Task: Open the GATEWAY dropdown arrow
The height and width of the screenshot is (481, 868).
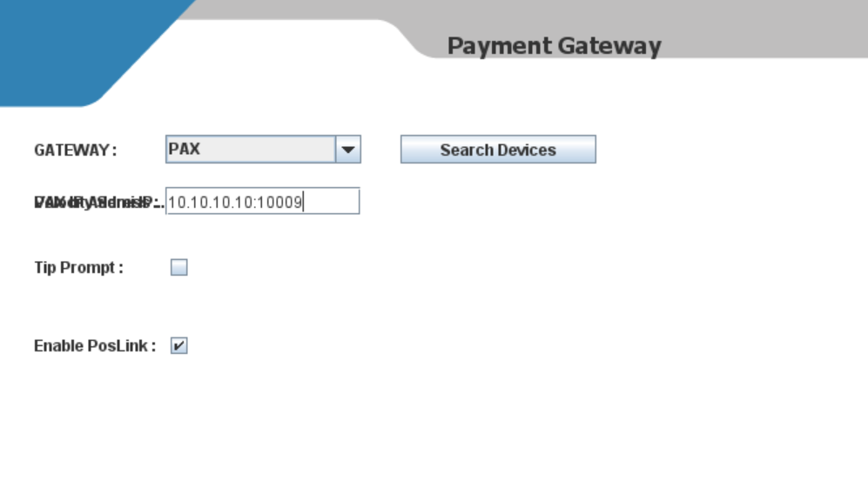Action: tap(348, 150)
